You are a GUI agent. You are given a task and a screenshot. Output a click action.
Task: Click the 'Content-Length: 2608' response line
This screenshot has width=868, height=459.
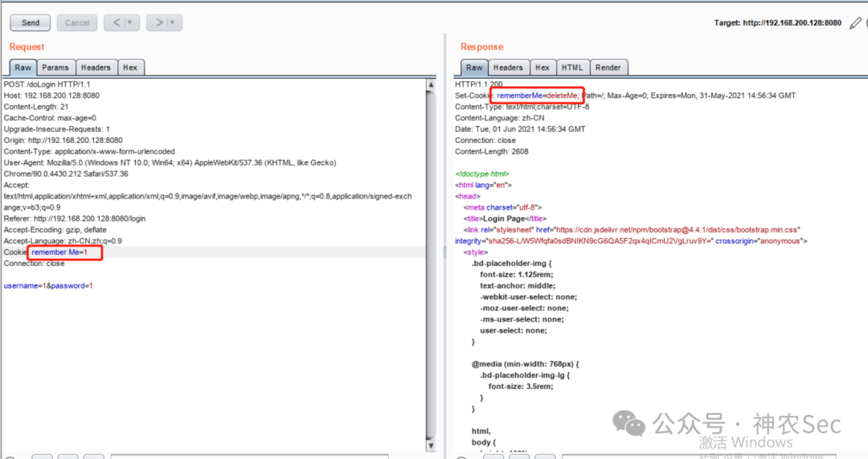pyautogui.click(x=492, y=151)
